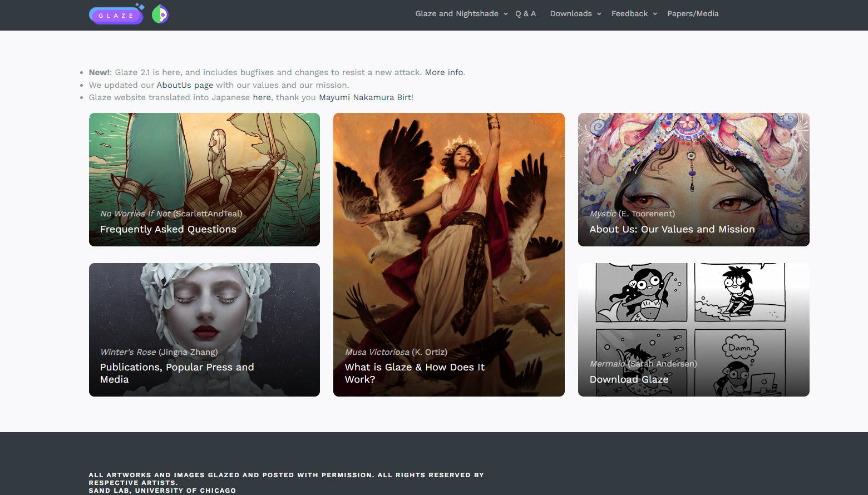Open the Frequently Asked Questions card

click(x=204, y=180)
